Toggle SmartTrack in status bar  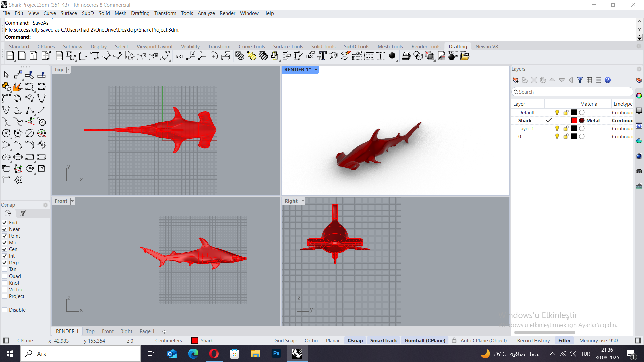click(383, 341)
